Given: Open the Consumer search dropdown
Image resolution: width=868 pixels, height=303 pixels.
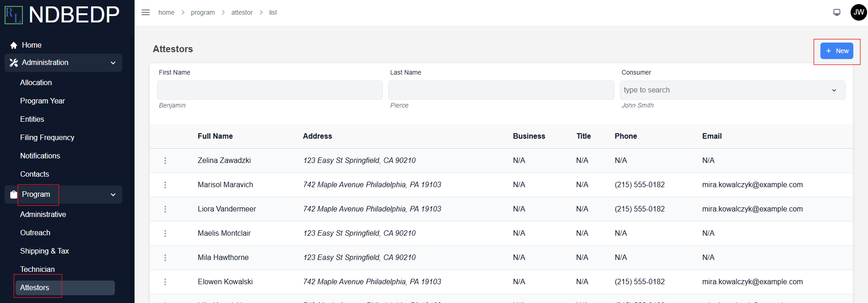Looking at the screenshot, I should tap(732, 90).
